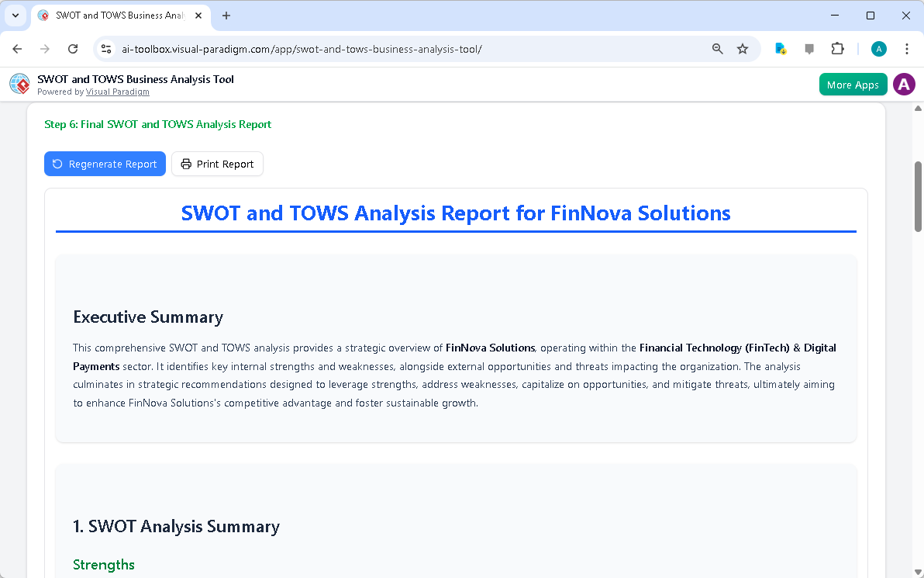The height and width of the screenshot is (578, 924).
Task: Click the site information icon in address bar
Action: pyautogui.click(x=105, y=48)
